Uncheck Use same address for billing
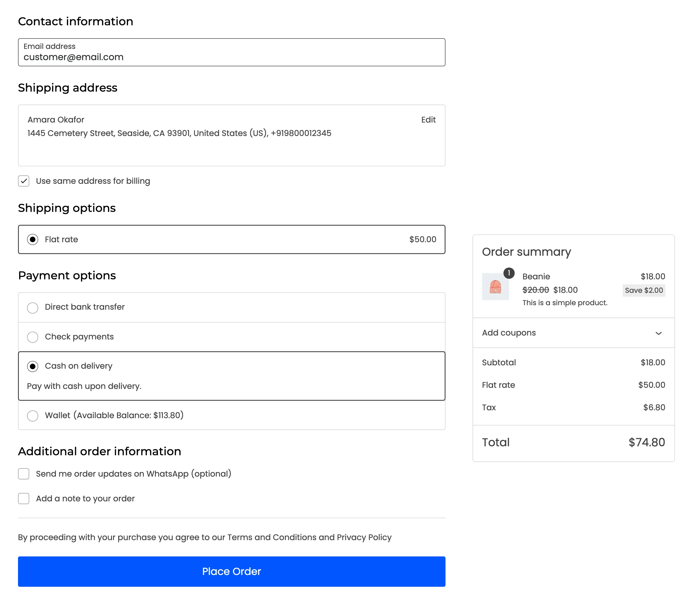Viewport: 693px width, 616px height. [24, 181]
